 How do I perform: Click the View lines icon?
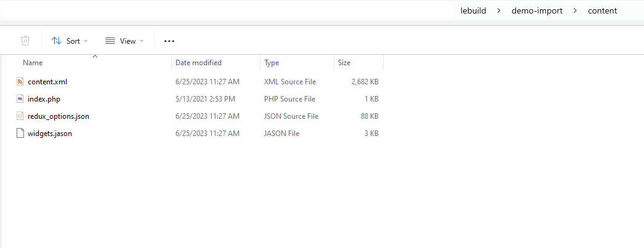(110, 41)
